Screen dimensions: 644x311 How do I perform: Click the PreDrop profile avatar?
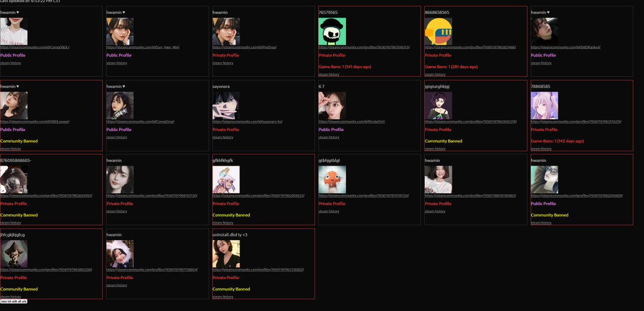[x=226, y=31]
